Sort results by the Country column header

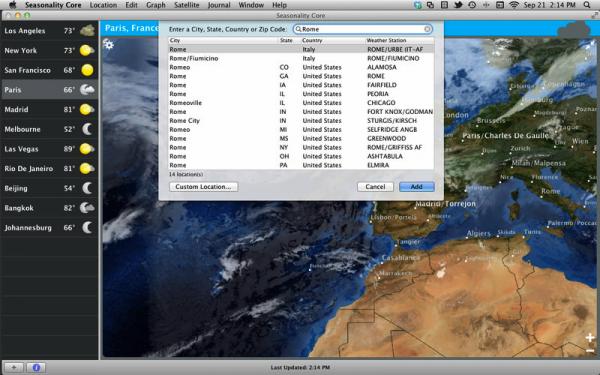pyautogui.click(x=332, y=40)
